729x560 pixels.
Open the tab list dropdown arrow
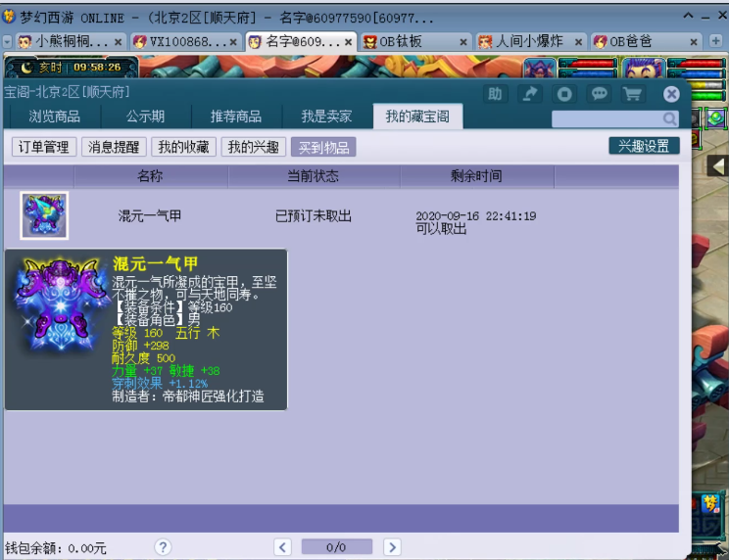pyautogui.click(x=7, y=42)
